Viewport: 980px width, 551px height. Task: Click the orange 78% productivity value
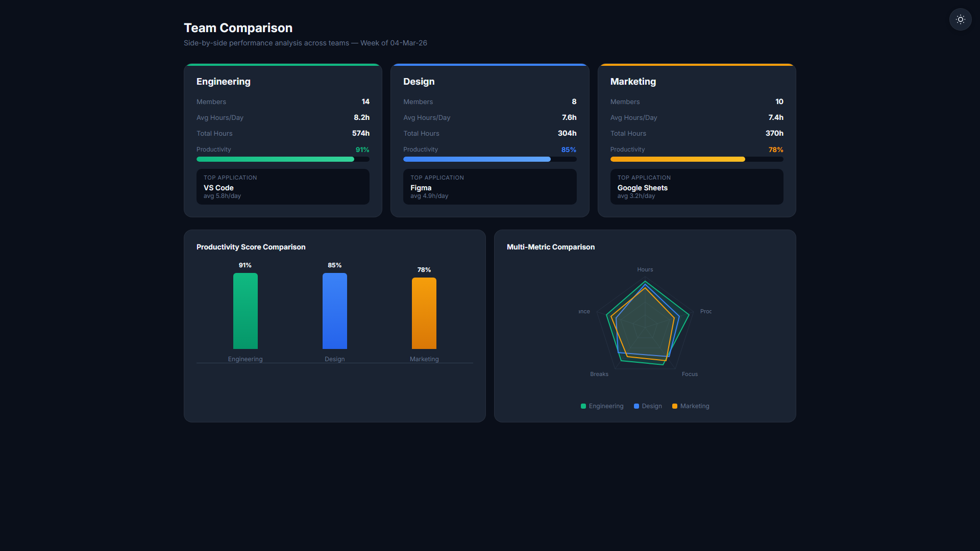[x=776, y=149]
